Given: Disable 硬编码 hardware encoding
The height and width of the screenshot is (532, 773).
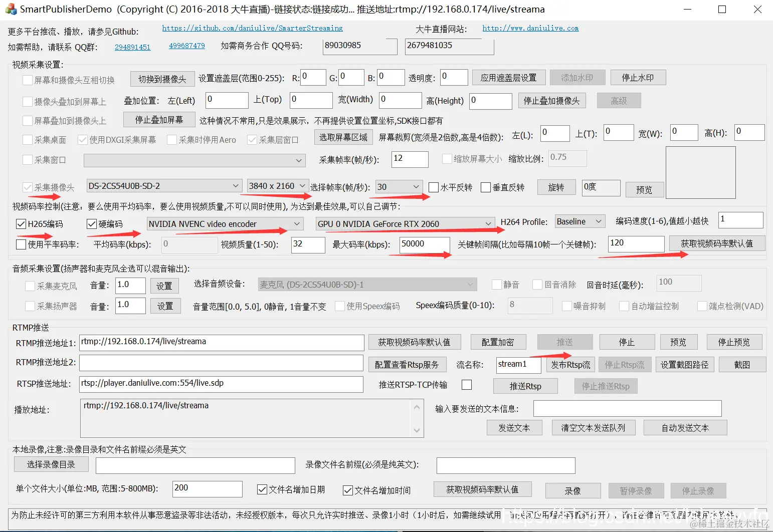Looking at the screenshot, I should click(91, 223).
